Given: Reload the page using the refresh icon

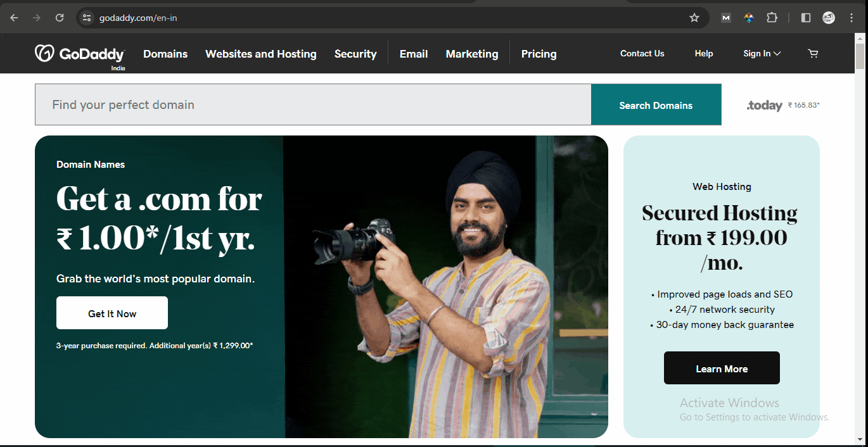Looking at the screenshot, I should pyautogui.click(x=60, y=17).
